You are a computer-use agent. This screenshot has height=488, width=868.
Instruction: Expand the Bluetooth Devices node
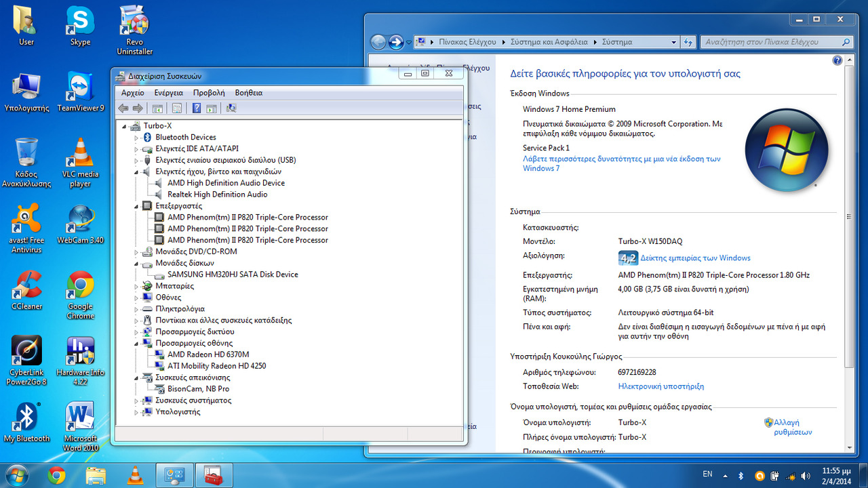(x=136, y=138)
